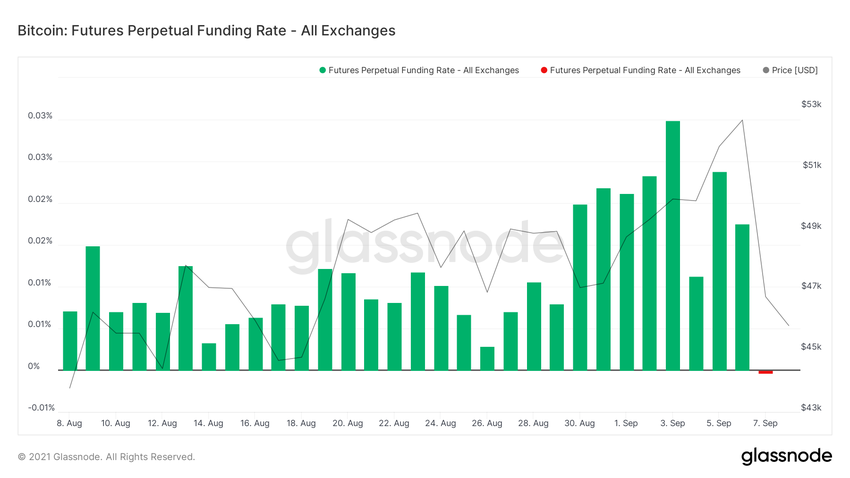Image resolution: width=850 pixels, height=478 pixels.
Task: Click the glassnode logo at bottom right
Action: (786, 456)
